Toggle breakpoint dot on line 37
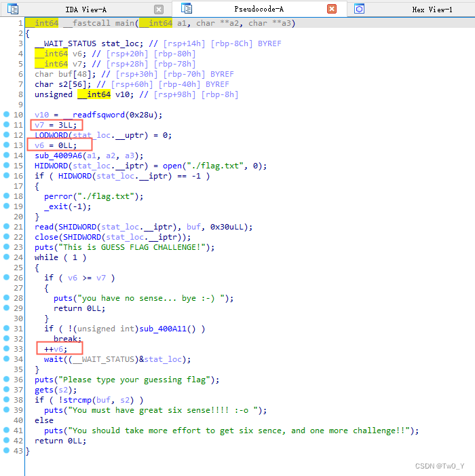Image resolution: width=475 pixels, height=476 pixels. [x=6, y=389]
